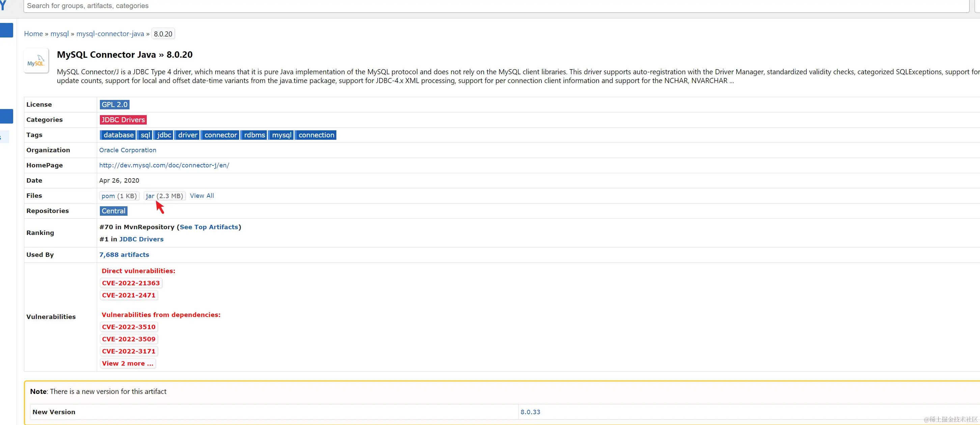Select the jdbc tag
This screenshot has height=425, width=980.
pos(164,135)
